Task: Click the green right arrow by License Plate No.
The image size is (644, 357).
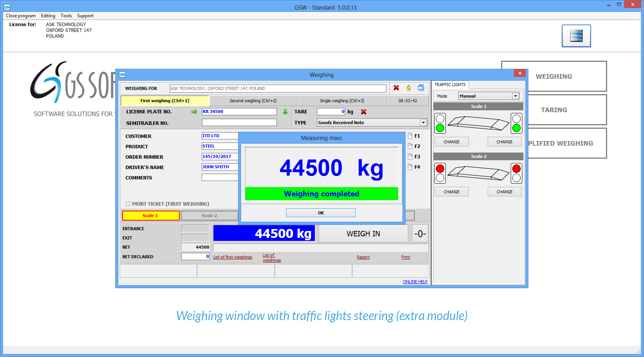Action: point(194,112)
